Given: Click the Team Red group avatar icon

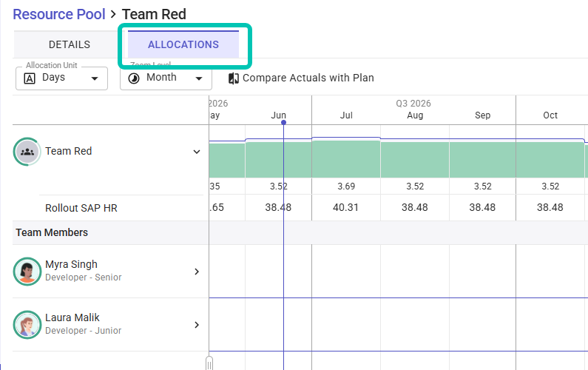Looking at the screenshot, I should click(x=27, y=152).
